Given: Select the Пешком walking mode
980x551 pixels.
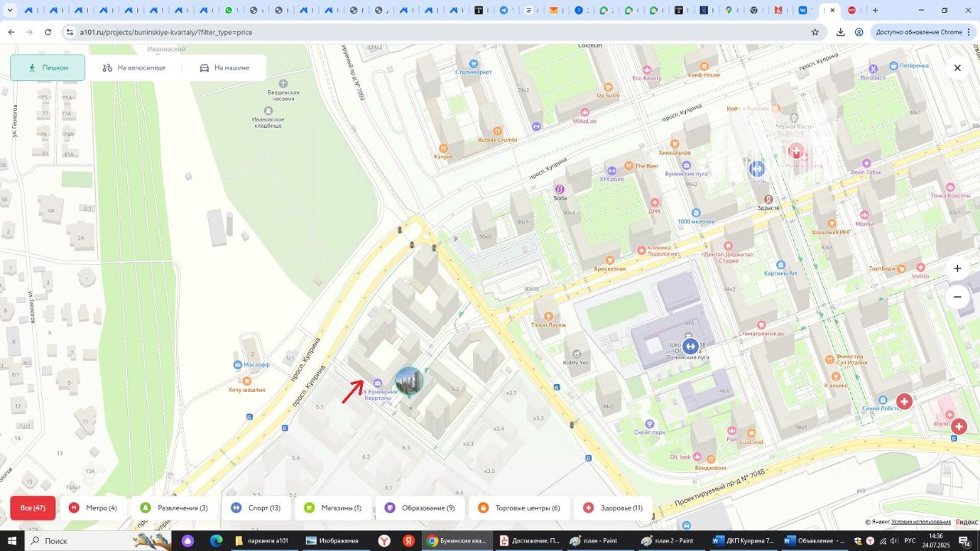Looking at the screenshot, I should click(47, 68).
